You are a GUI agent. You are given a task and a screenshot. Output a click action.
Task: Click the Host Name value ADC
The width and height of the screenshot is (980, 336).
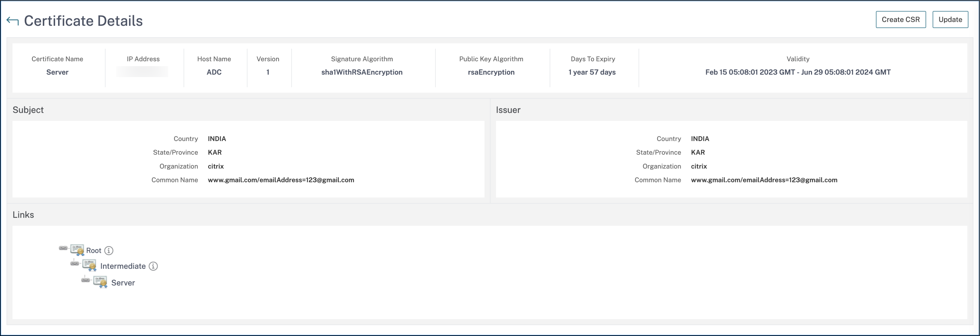pos(214,72)
